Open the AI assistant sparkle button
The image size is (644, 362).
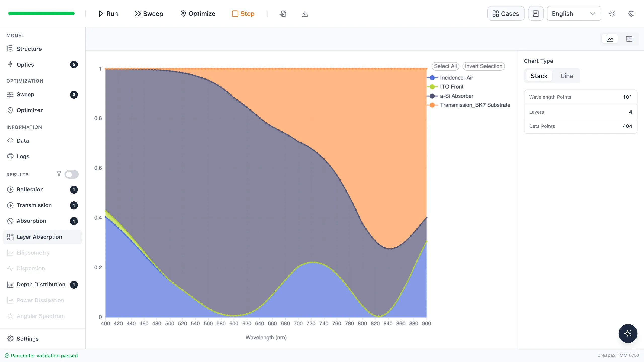coord(628,333)
